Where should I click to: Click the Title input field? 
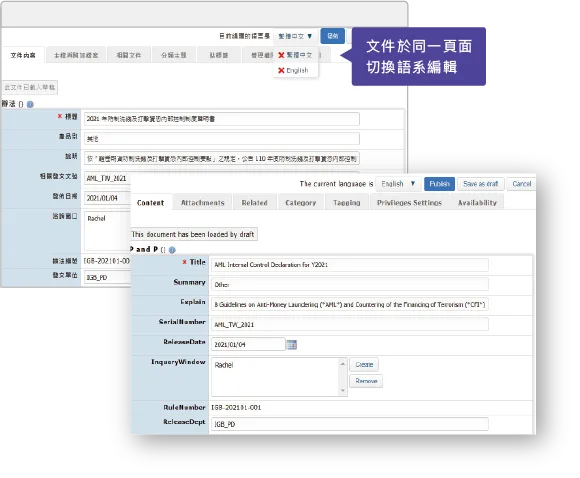pos(350,265)
